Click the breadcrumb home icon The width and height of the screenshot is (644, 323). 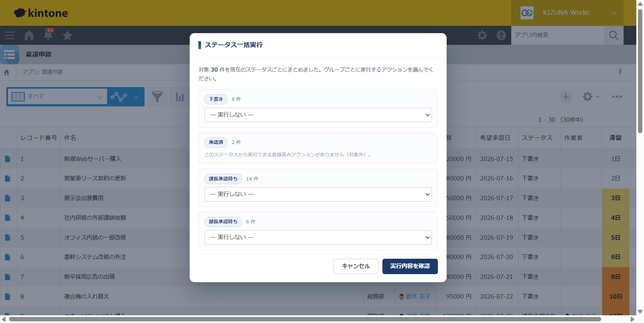click(7, 72)
